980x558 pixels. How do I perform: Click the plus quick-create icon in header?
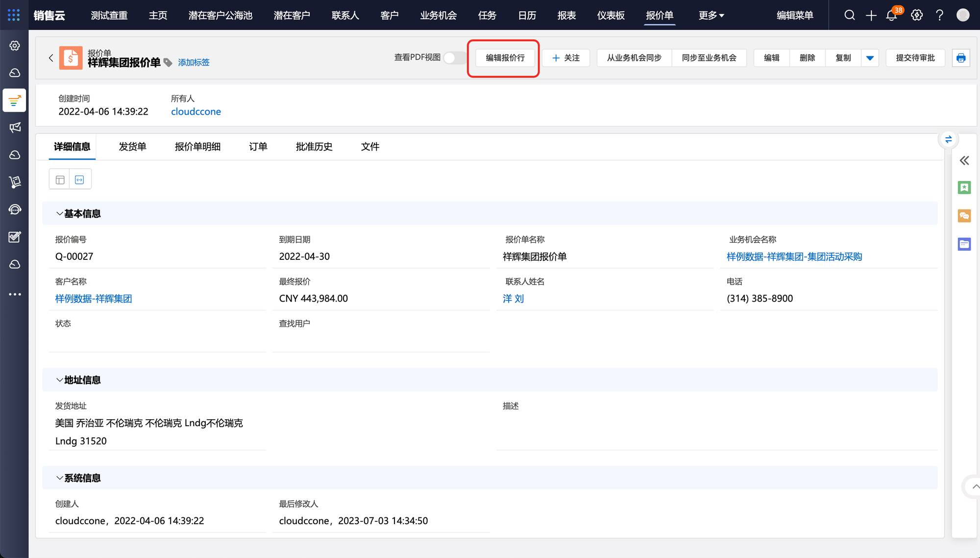coord(871,16)
